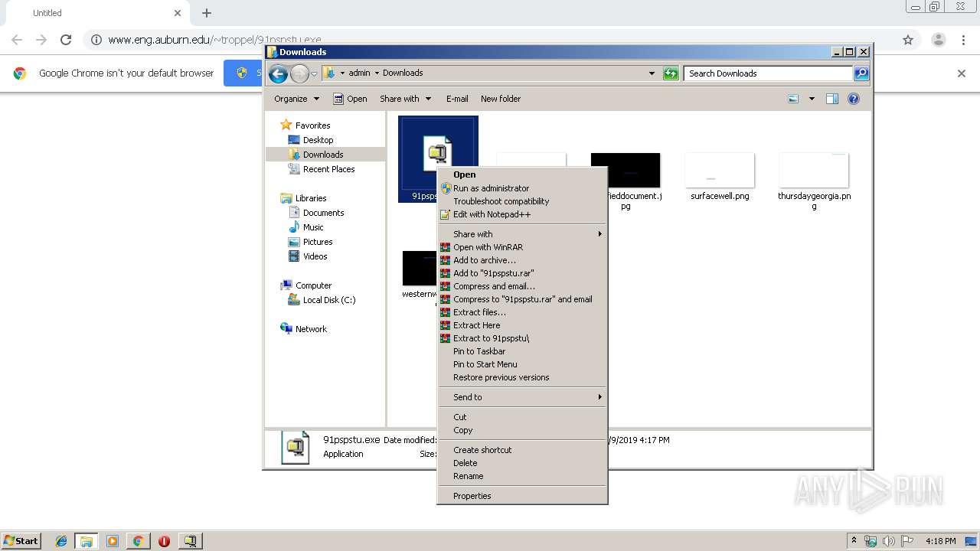The width and height of the screenshot is (980, 551).
Task: Click the Search Downloads input field
Action: pyautogui.click(x=768, y=73)
